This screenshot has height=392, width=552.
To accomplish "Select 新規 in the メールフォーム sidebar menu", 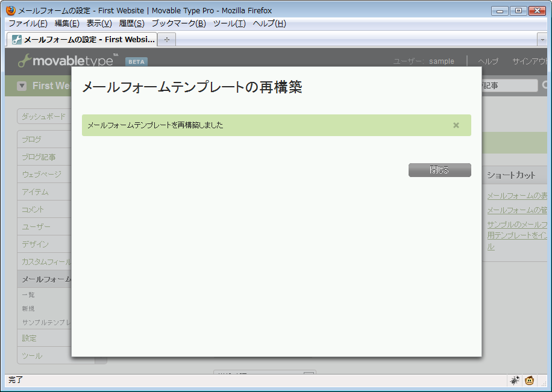I will [x=28, y=308].
